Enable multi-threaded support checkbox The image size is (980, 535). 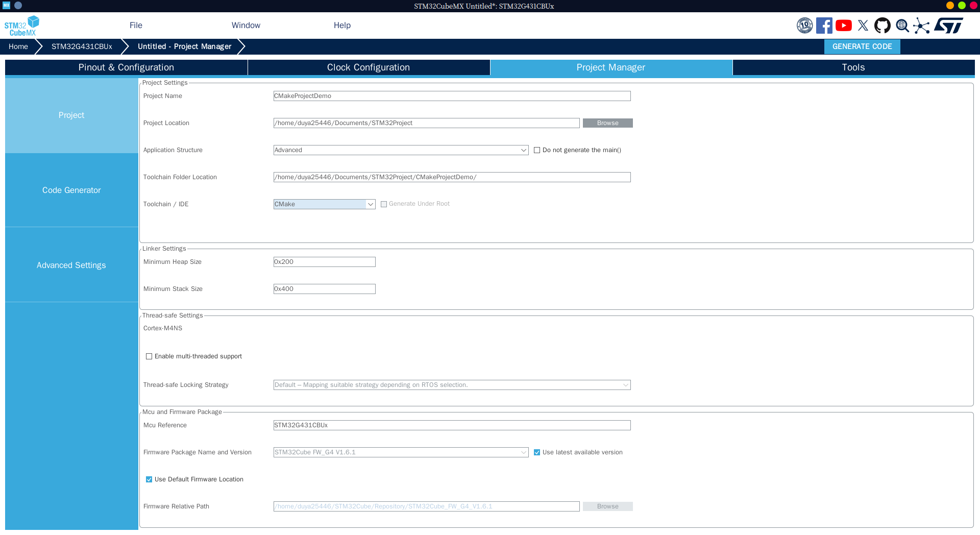coord(149,356)
